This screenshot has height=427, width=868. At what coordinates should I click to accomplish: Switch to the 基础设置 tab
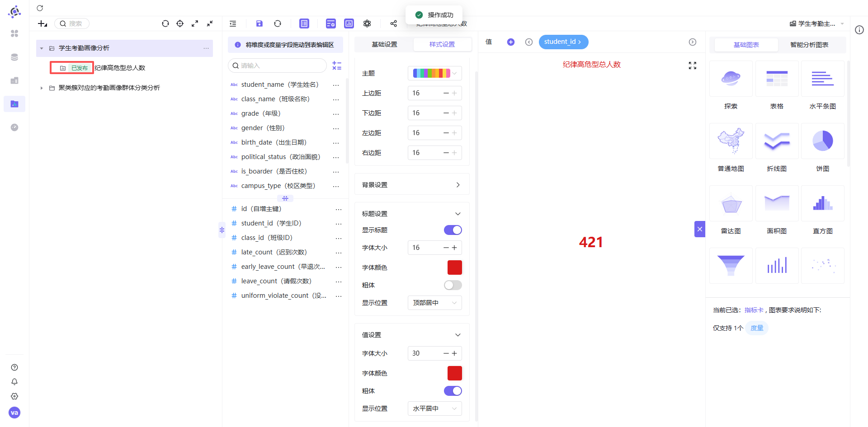pos(384,44)
